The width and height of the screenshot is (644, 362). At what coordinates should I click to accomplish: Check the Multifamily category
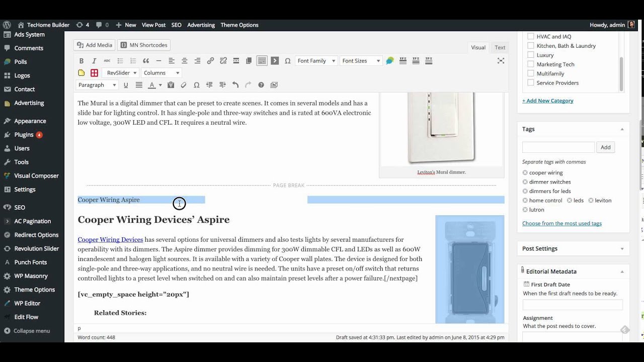coord(530,73)
